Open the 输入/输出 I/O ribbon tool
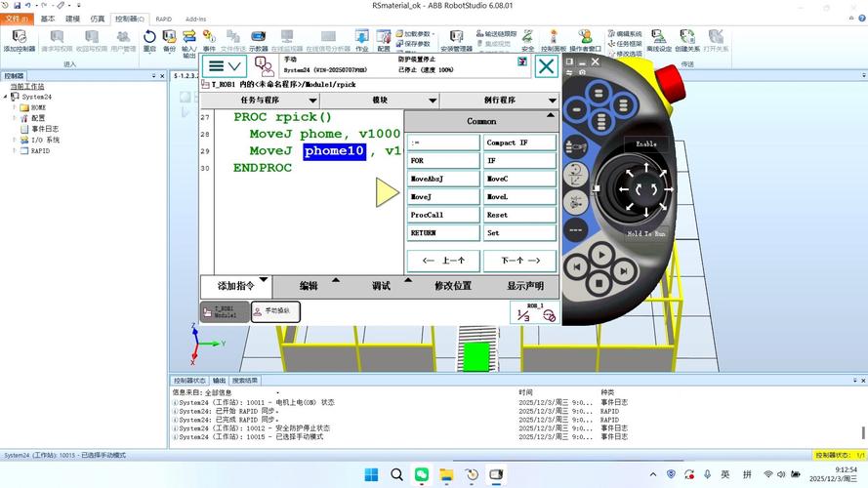 tap(188, 43)
